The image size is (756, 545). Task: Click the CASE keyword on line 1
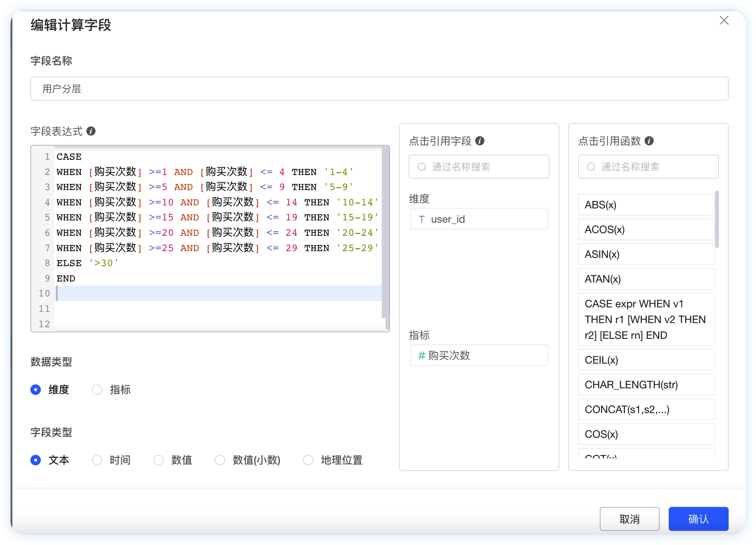69,157
